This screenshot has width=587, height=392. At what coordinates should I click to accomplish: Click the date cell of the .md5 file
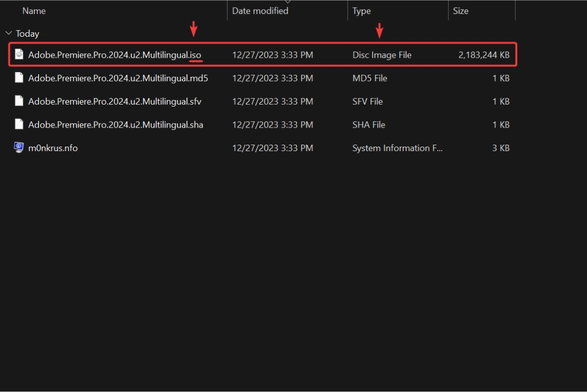(272, 78)
